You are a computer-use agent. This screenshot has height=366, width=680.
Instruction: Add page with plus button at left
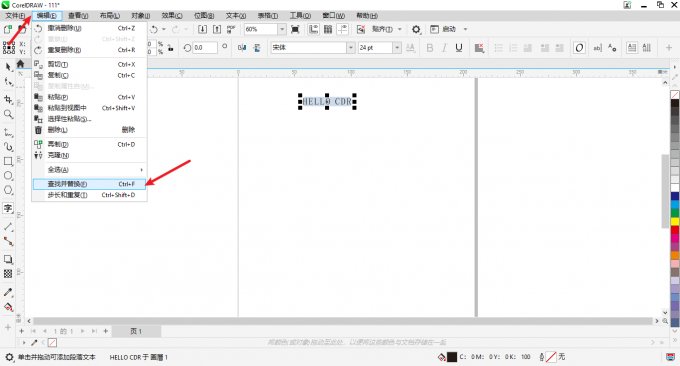[21, 331]
